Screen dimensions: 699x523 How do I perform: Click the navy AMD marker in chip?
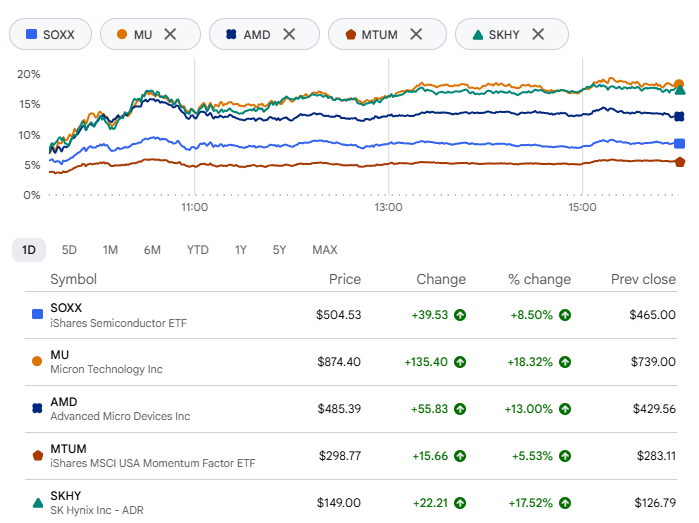point(231,34)
